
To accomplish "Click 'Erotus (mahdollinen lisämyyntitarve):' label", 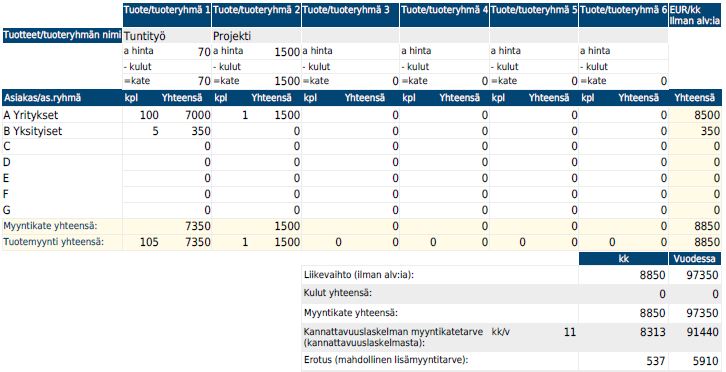I will point(385,359).
